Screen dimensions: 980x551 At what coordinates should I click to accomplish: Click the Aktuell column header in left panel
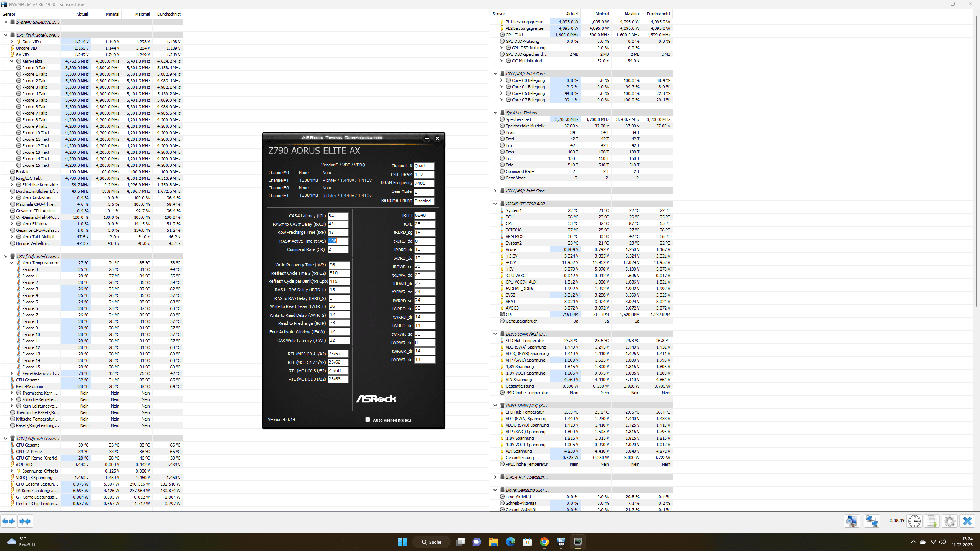[76, 14]
